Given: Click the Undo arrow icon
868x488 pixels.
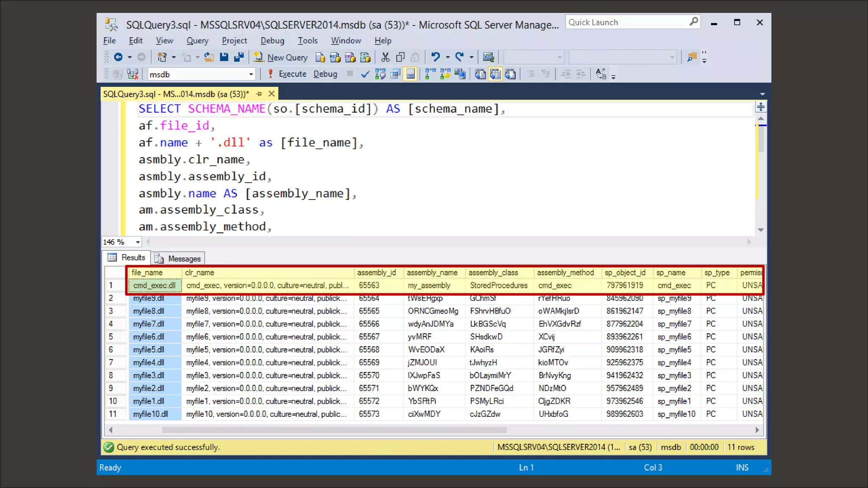Looking at the screenshot, I should pyautogui.click(x=435, y=57).
